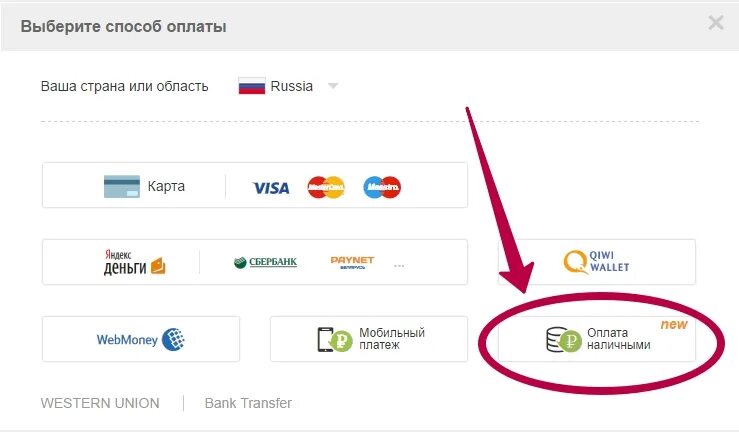Screen dimensions: 739x432
Task: Select WebMoney payment method
Action: click(x=141, y=339)
